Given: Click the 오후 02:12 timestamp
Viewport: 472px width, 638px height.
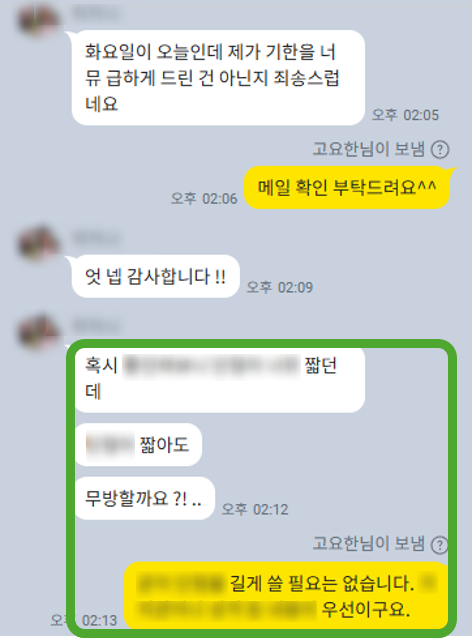Looking at the screenshot, I should pyautogui.click(x=255, y=509).
